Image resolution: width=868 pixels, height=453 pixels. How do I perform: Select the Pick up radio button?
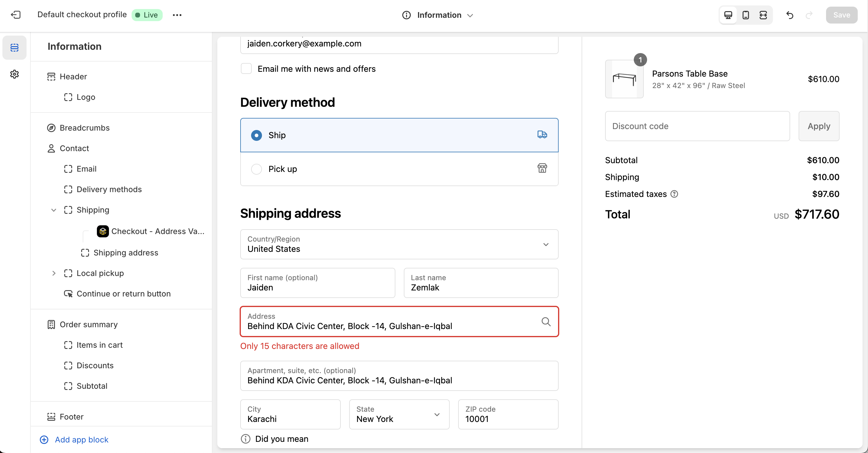[x=257, y=169]
